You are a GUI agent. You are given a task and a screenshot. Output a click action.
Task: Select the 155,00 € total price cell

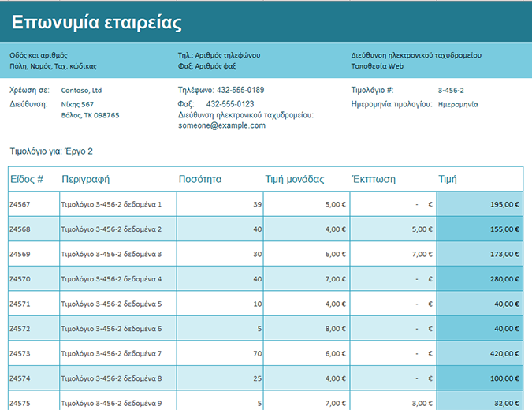[x=480, y=229]
